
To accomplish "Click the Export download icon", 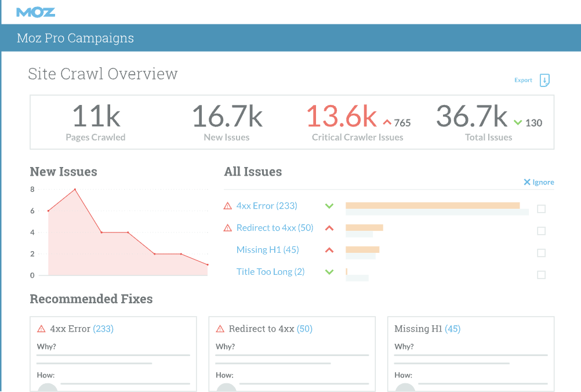I will pos(544,81).
